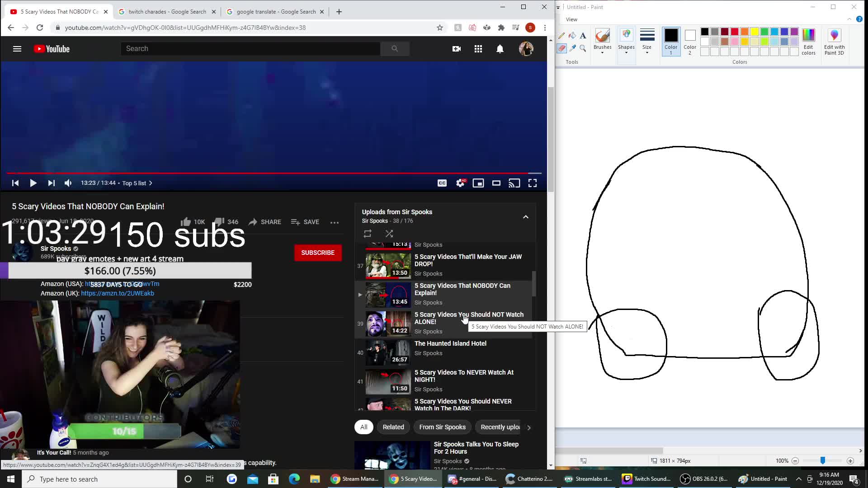Open the YouTube apps grid icon
This screenshot has width=868, height=488.
(478, 49)
